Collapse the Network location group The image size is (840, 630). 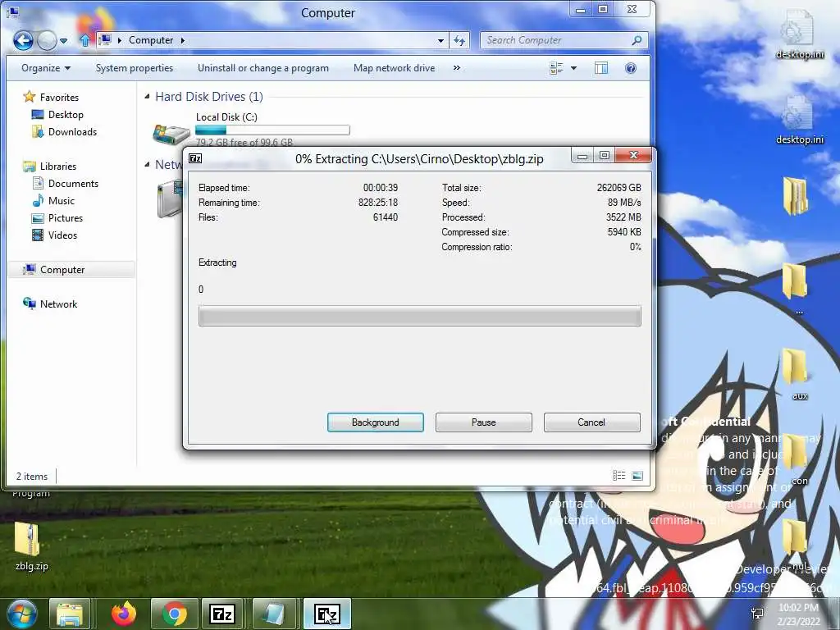point(147,165)
